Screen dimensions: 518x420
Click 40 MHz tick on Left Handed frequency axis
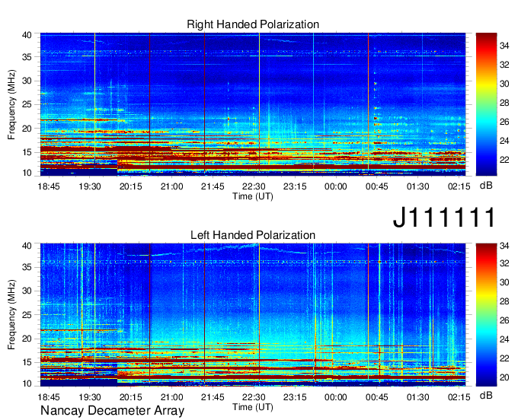[27, 246]
